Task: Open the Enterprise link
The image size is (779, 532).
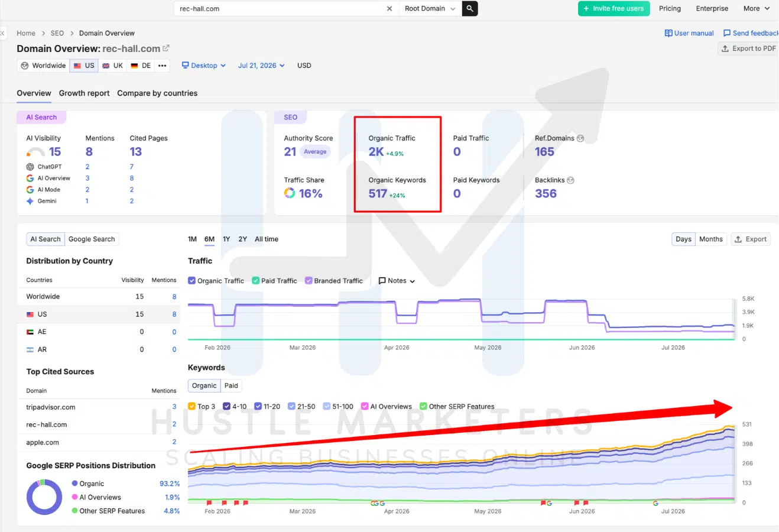Action: click(712, 8)
